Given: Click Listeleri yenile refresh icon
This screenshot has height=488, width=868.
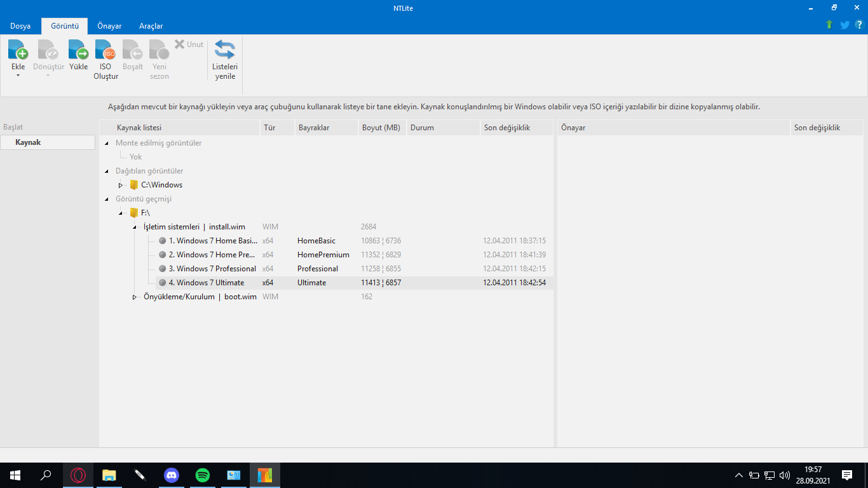Looking at the screenshot, I should pyautogui.click(x=225, y=50).
